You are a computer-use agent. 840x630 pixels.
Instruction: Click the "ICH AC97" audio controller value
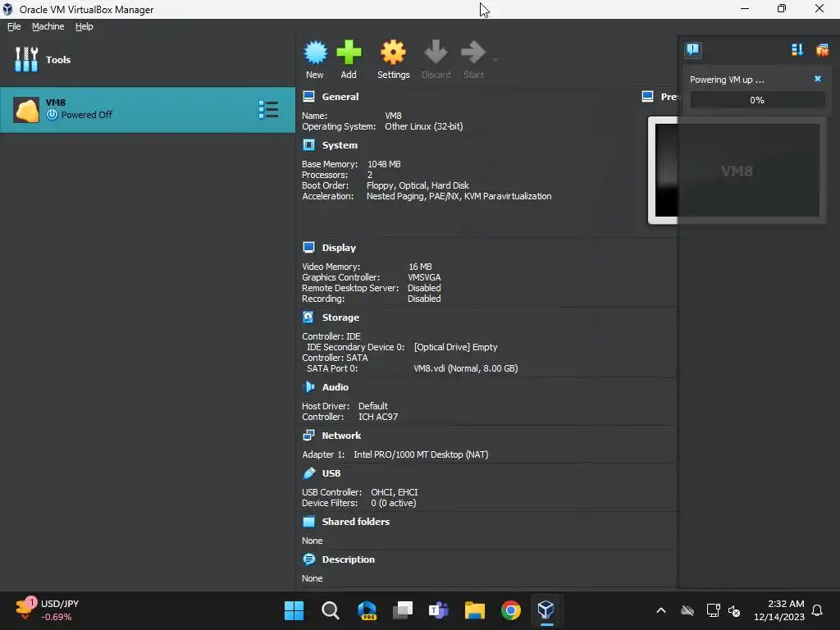(x=378, y=417)
